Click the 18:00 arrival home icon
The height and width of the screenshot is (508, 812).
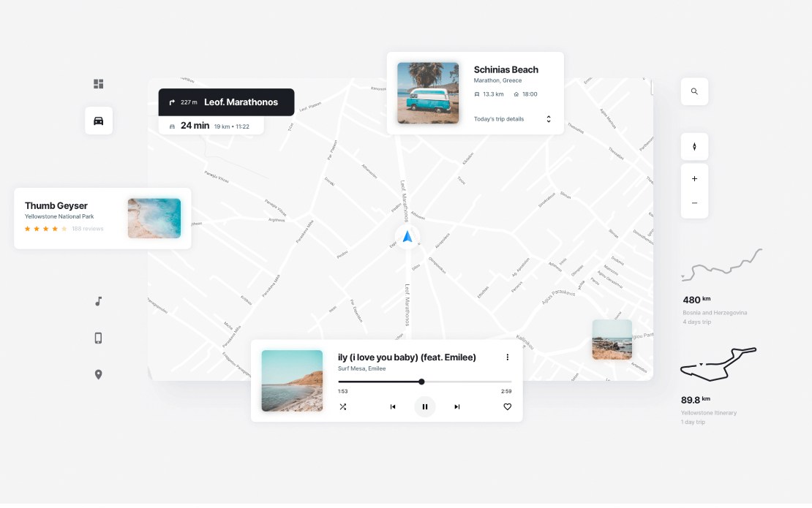[x=516, y=94]
